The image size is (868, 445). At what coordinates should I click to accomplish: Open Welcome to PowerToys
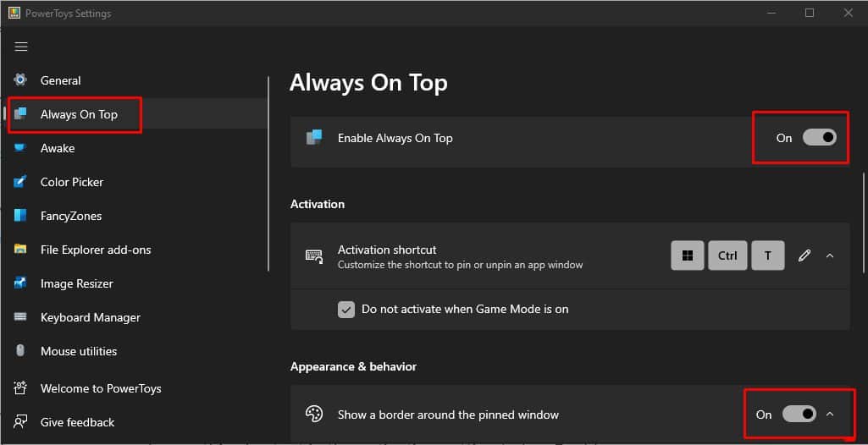(x=101, y=388)
